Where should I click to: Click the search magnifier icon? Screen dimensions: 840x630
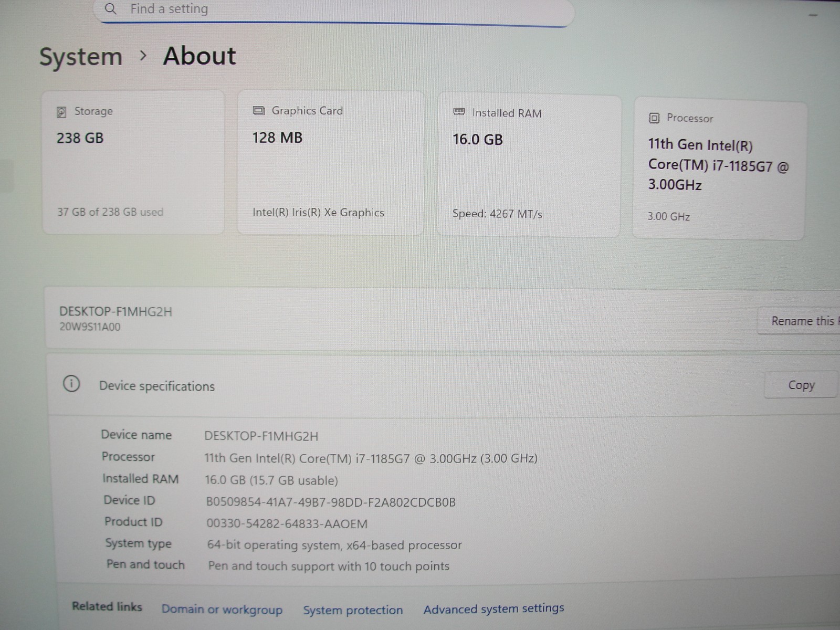pos(110,9)
